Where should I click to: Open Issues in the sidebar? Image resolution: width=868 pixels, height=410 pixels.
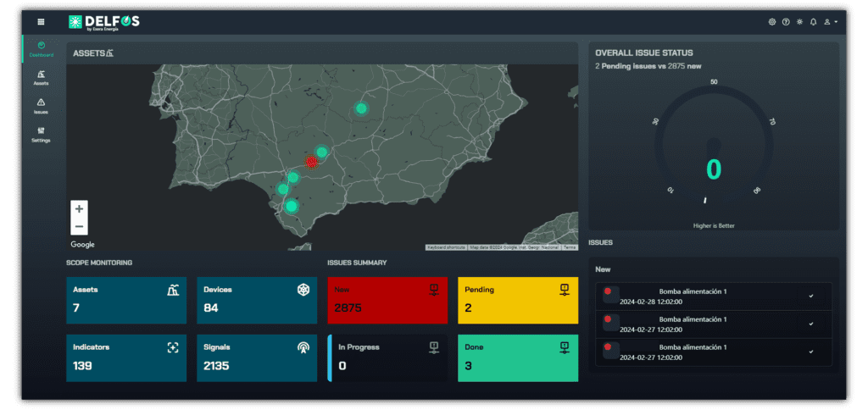(x=41, y=106)
